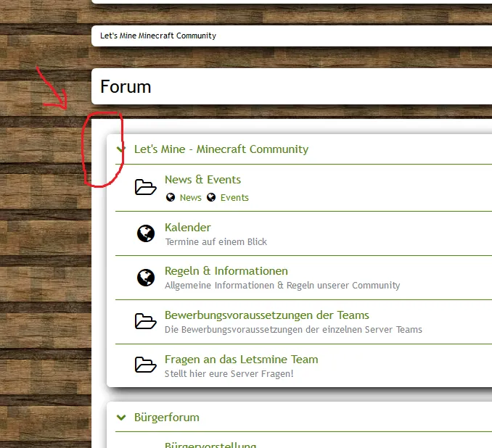Click the small globe icon before Events

[211, 197]
